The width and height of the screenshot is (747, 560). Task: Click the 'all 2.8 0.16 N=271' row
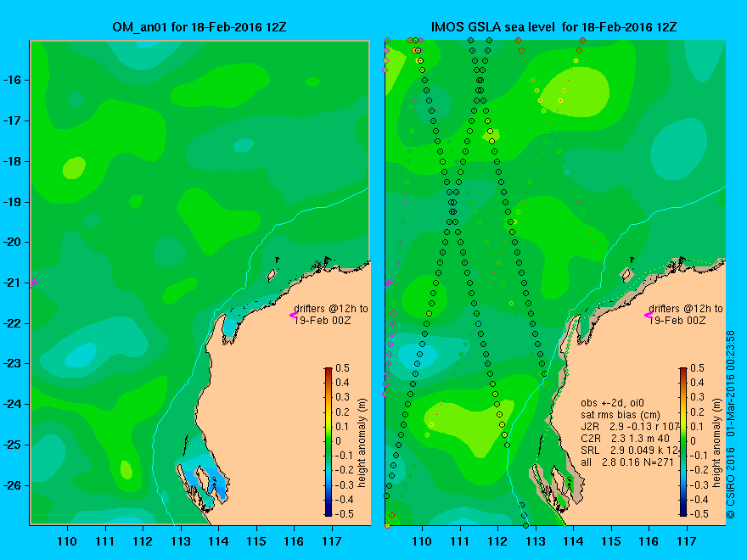click(x=627, y=462)
